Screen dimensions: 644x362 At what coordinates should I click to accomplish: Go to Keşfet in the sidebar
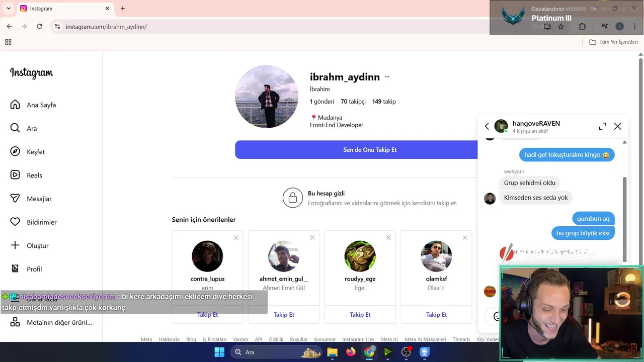(28, 152)
